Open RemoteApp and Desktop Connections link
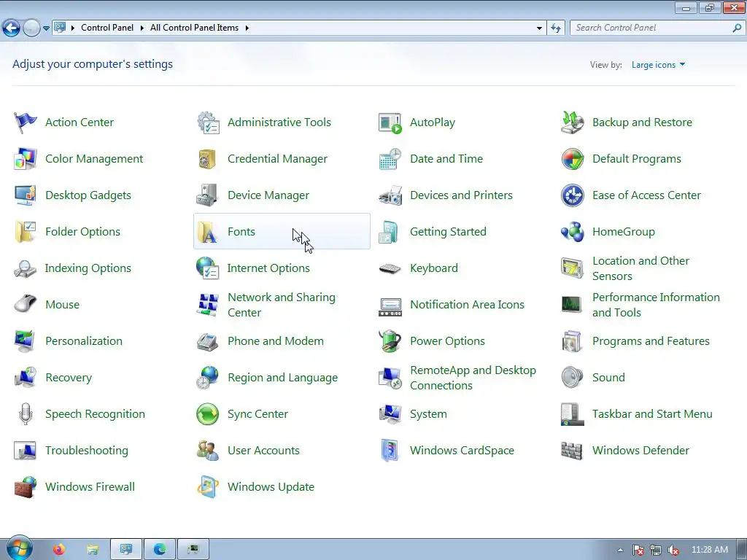747x560 pixels. coord(473,378)
